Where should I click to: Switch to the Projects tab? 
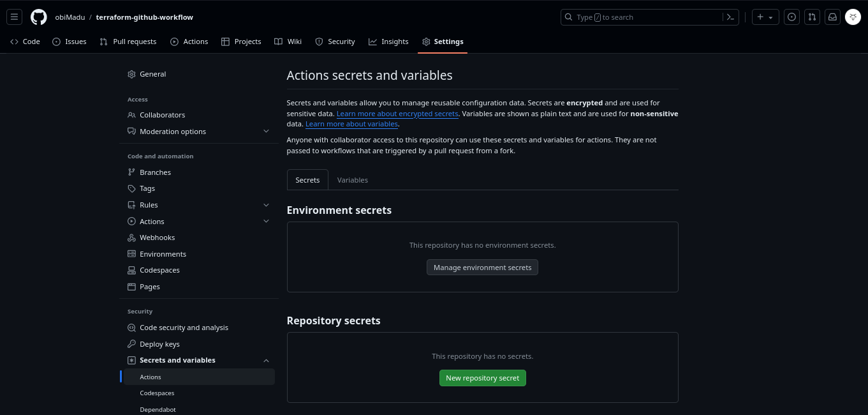(x=241, y=41)
